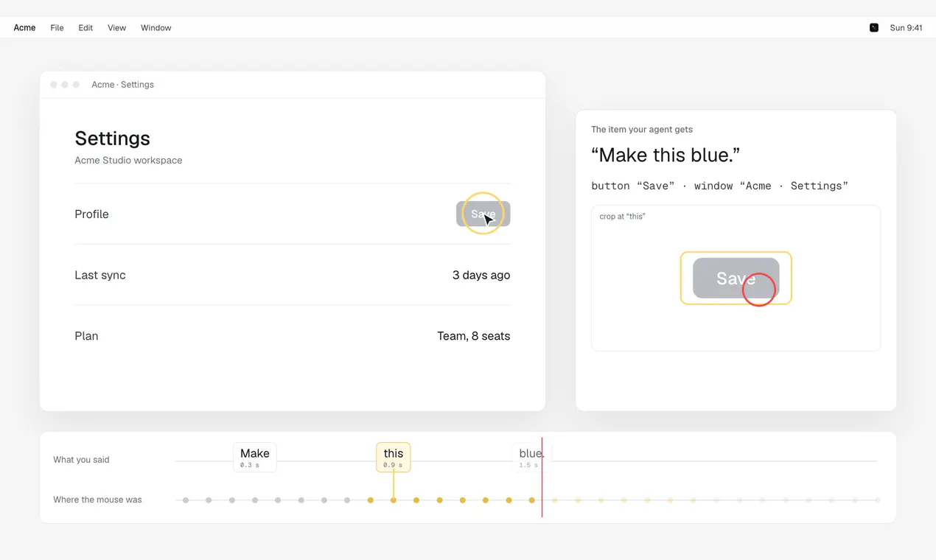
Task: Click the "Last sync" row label
Action: click(x=100, y=275)
